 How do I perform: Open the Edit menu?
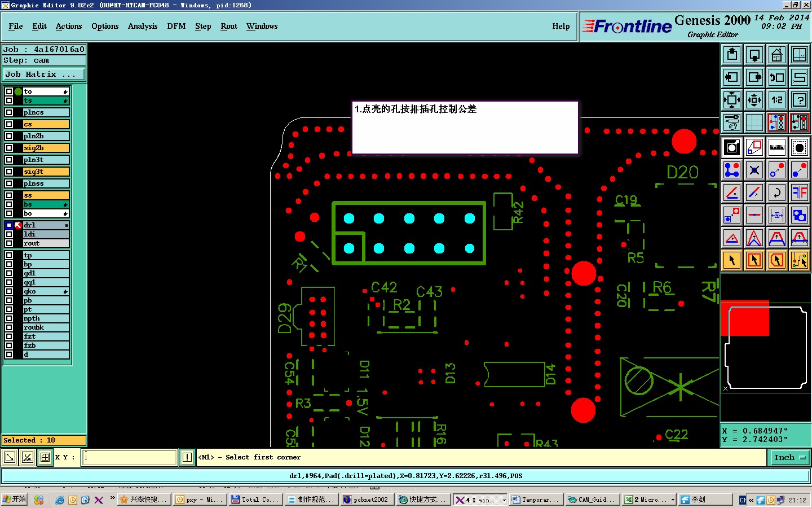pyautogui.click(x=39, y=26)
